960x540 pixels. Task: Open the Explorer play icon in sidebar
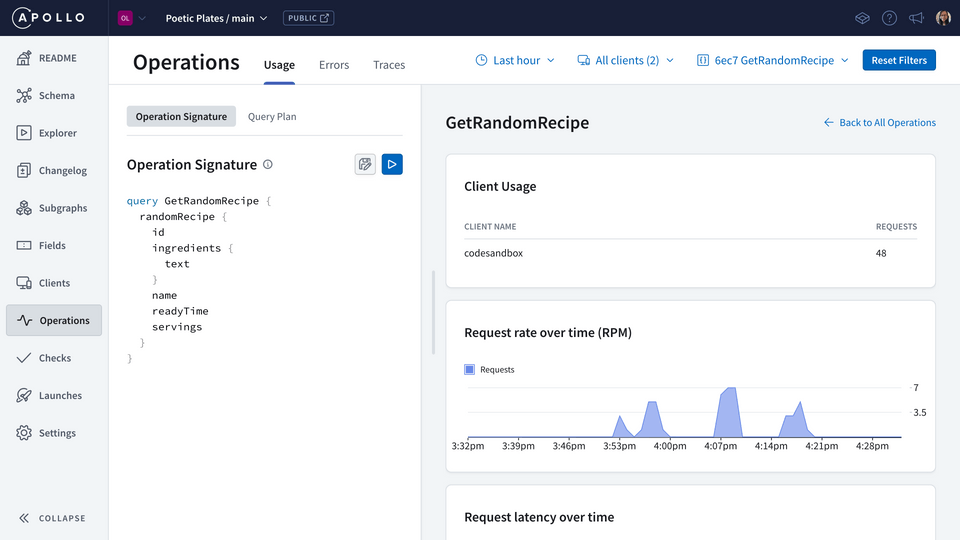24,133
